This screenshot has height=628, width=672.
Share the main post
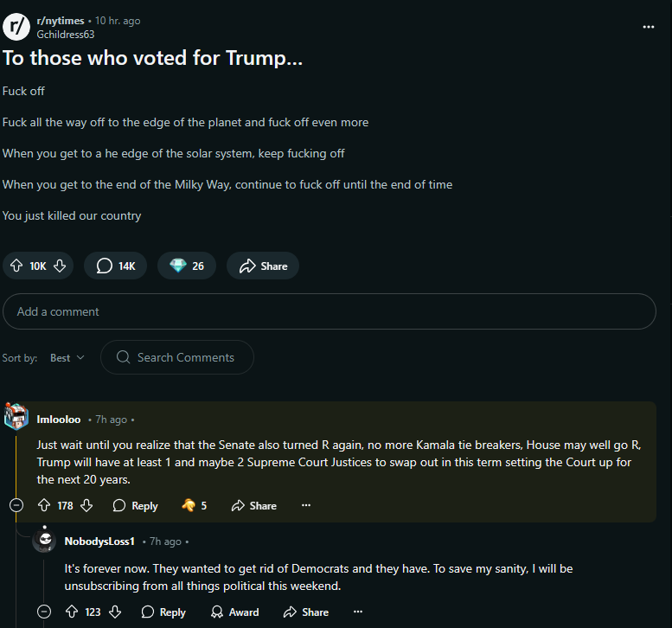tap(263, 266)
